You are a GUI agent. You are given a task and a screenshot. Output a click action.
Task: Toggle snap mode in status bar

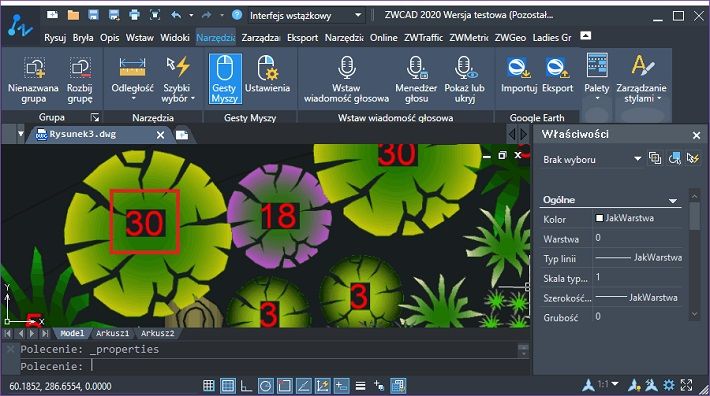pyautogui.click(x=209, y=386)
